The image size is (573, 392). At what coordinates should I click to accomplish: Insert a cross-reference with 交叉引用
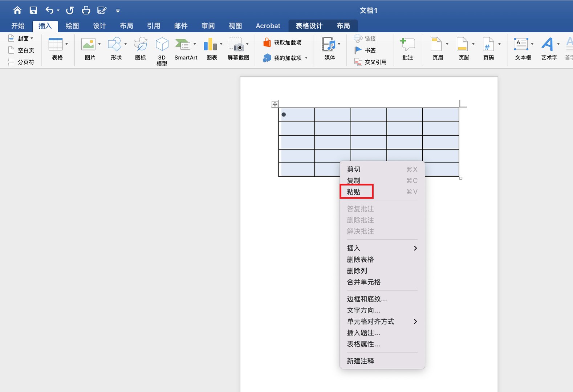tap(370, 62)
